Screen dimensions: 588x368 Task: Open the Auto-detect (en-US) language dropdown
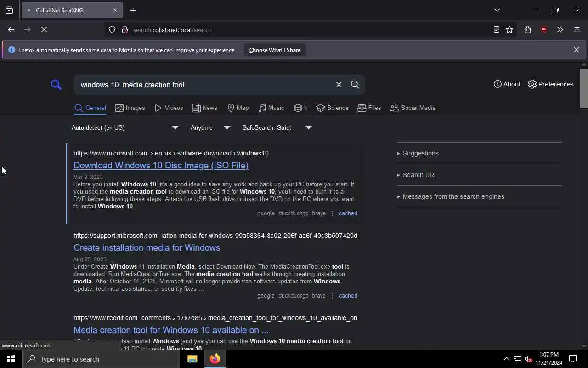125,127
